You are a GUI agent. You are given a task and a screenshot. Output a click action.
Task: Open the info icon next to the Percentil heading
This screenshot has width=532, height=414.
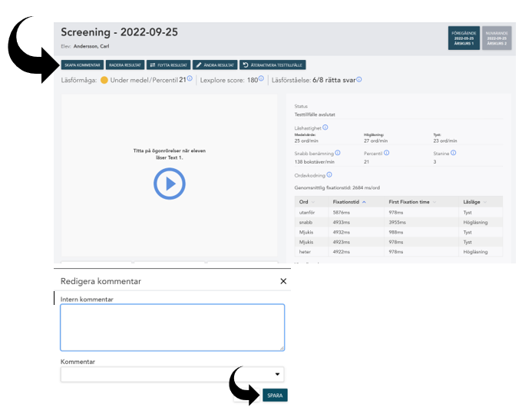[386, 153]
